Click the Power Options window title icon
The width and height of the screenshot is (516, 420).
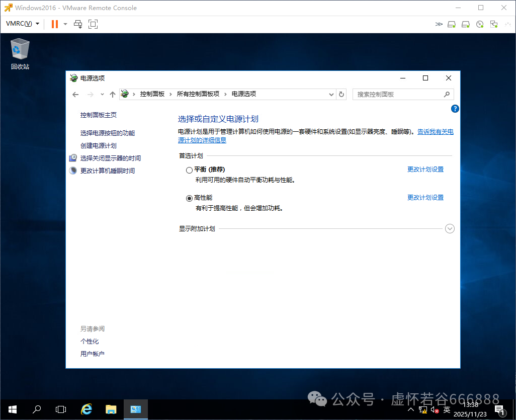[x=74, y=78]
